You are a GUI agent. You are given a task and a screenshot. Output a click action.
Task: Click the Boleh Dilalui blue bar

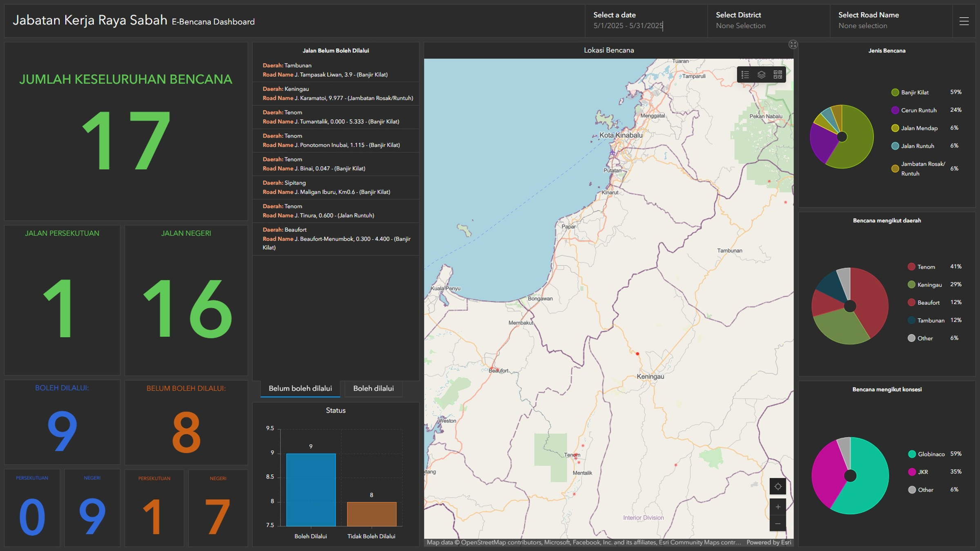pos(311,489)
